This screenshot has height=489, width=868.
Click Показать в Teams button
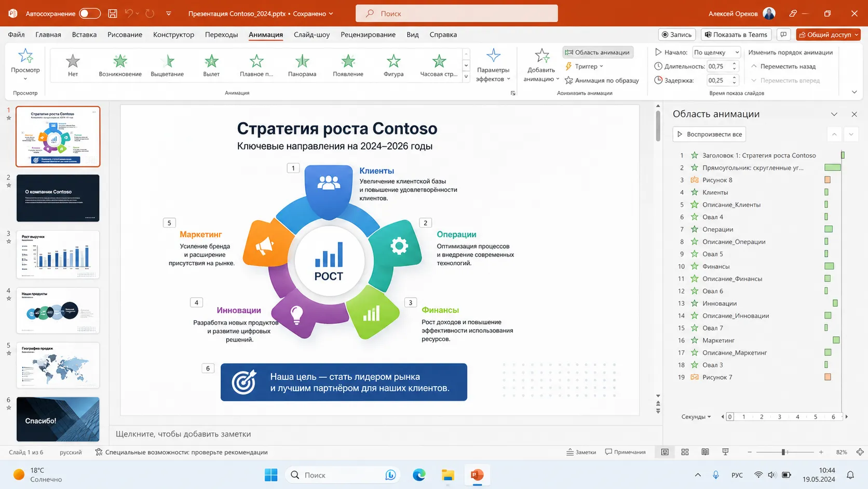(736, 34)
